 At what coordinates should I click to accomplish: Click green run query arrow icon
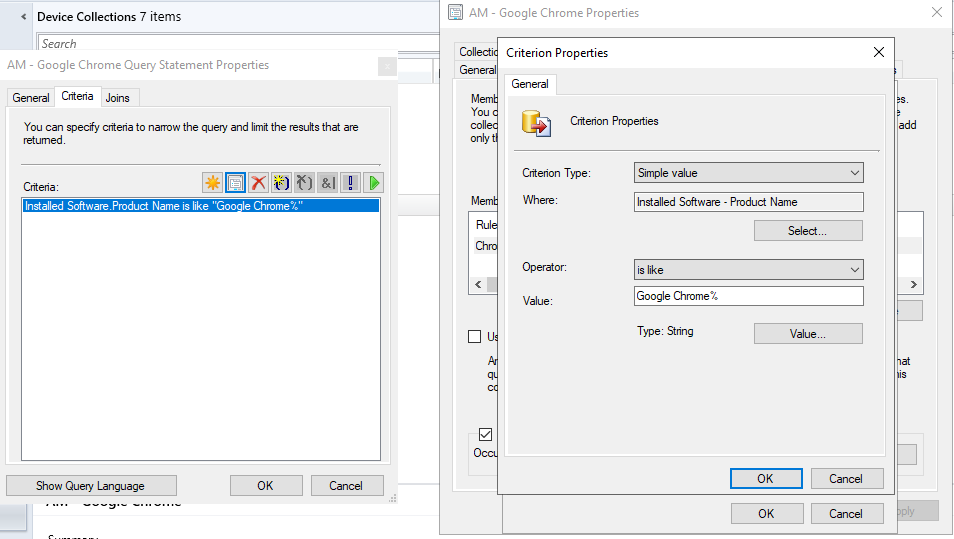[374, 183]
